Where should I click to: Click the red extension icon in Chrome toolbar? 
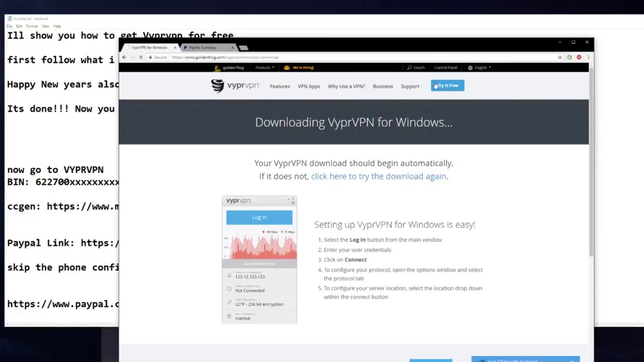pyautogui.click(x=579, y=57)
